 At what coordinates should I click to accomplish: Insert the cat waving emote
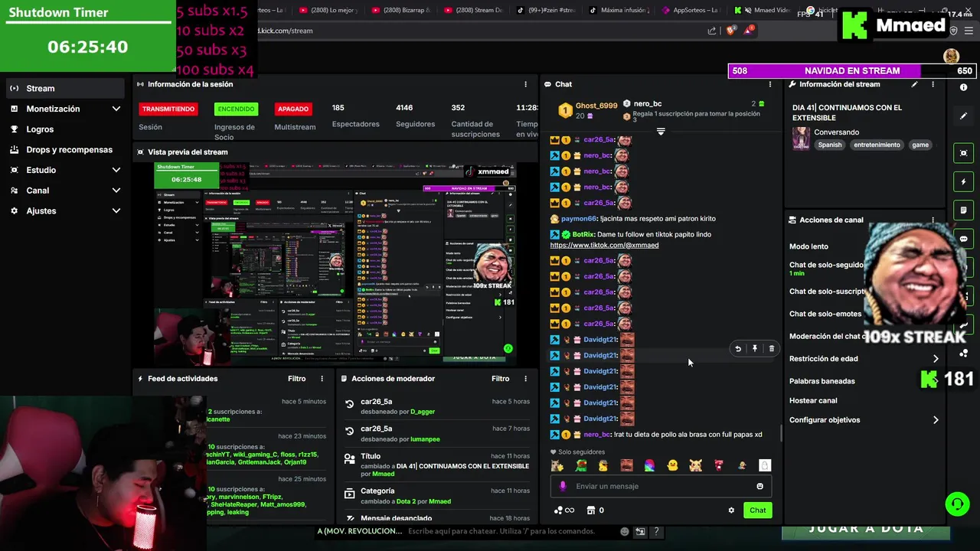(557, 465)
